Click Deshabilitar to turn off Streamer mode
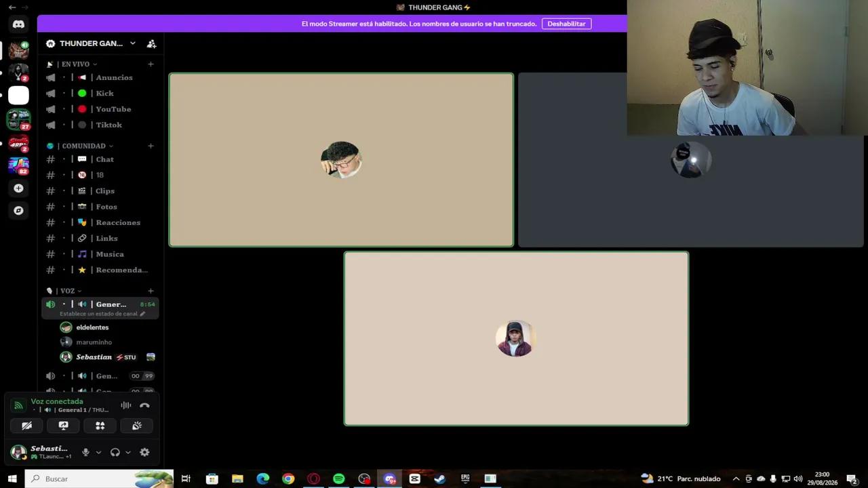Screen dimensions: 868x488 566,24
